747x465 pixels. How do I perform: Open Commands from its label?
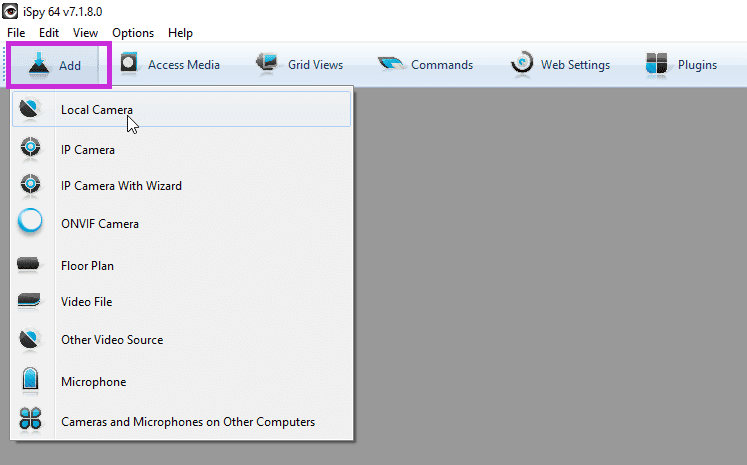tap(442, 65)
